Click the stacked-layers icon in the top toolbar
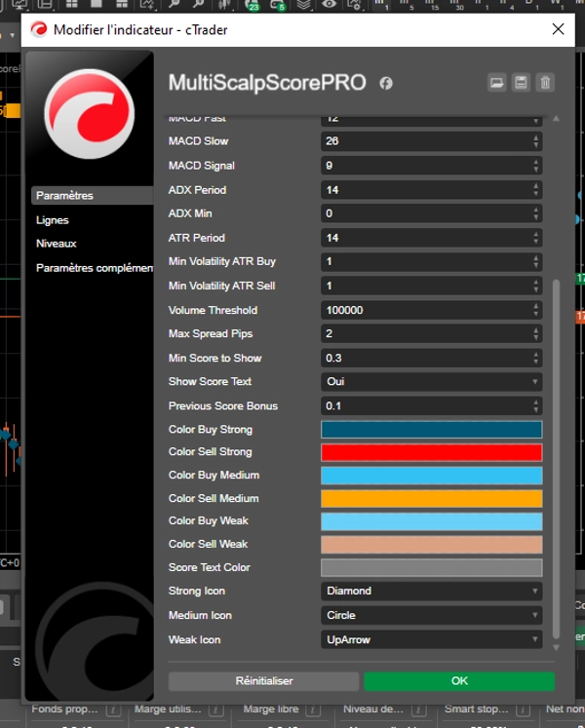Image resolution: width=585 pixels, height=728 pixels. 303,5
